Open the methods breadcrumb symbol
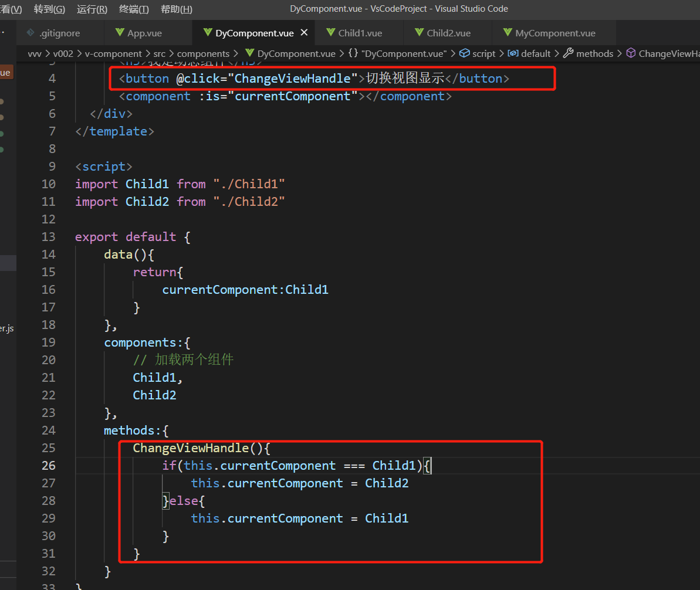700x590 pixels. [x=594, y=53]
